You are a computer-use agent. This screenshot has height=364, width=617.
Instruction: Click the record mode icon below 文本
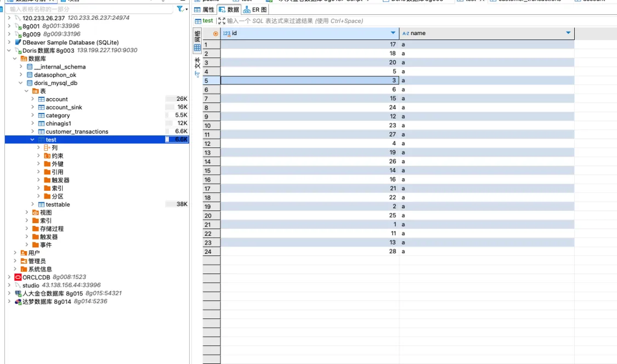[x=197, y=74]
